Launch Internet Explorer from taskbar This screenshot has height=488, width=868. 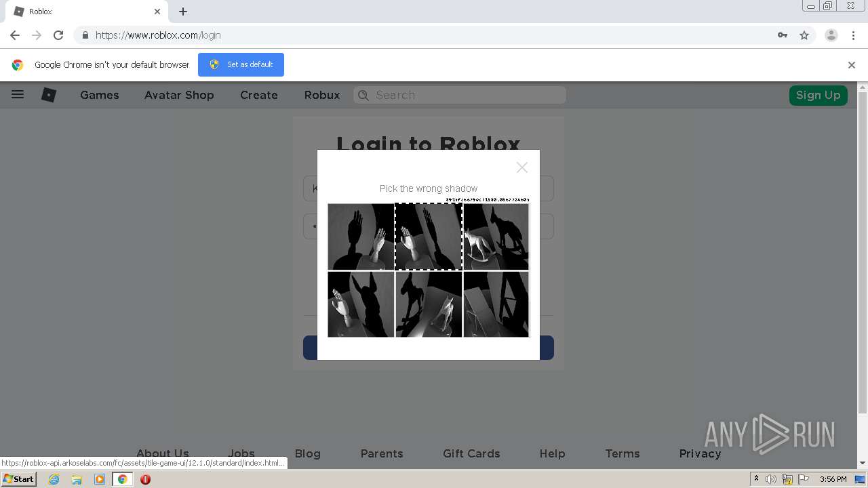point(54,479)
